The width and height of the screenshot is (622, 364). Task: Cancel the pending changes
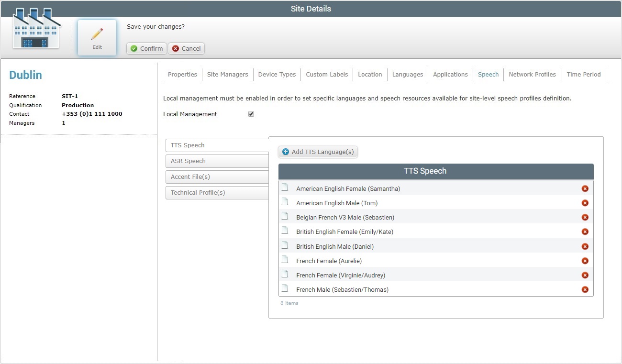[x=186, y=48]
